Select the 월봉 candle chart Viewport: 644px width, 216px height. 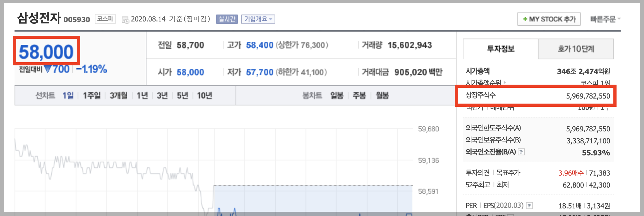tap(382, 95)
